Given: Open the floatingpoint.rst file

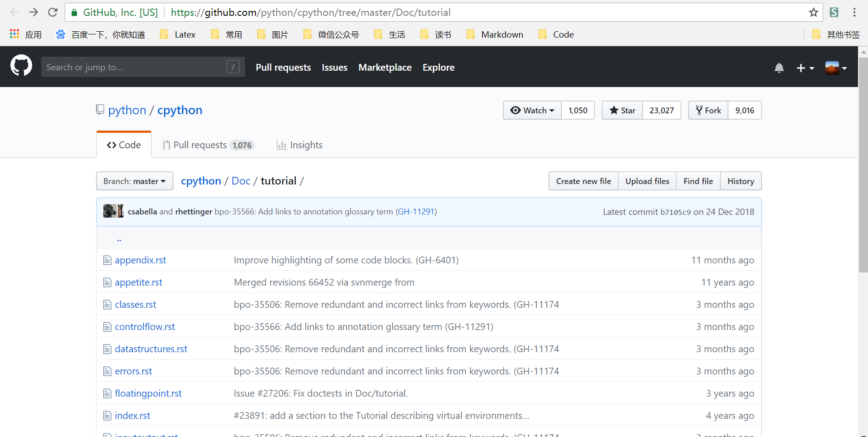Looking at the screenshot, I should click(x=148, y=393).
